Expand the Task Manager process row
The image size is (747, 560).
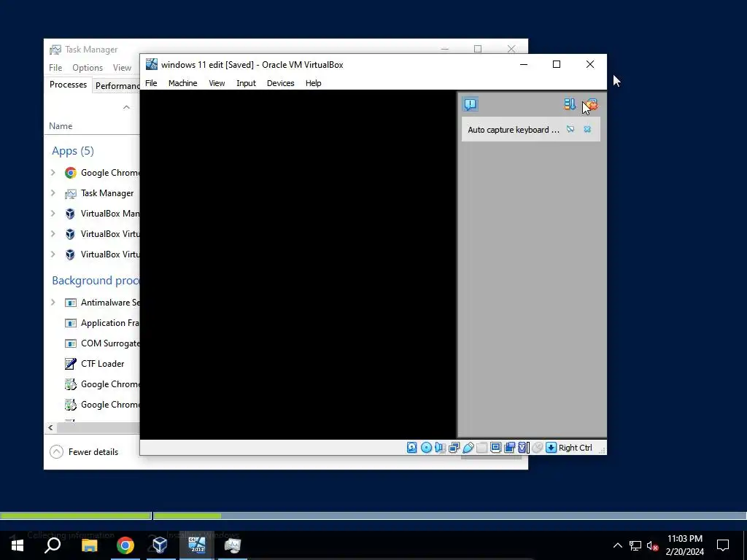53,192
